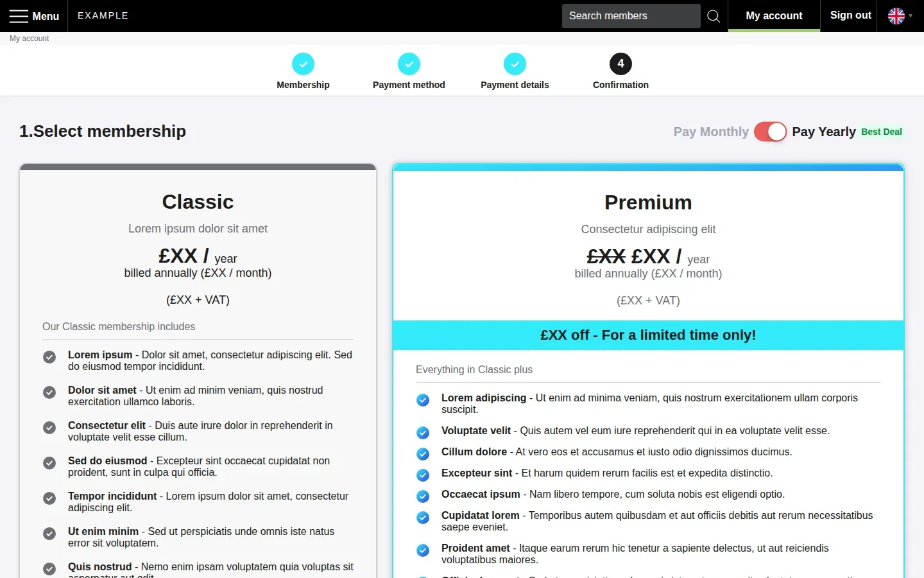Screen dimensions: 924x578
Task: Open the hamburger Menu icon
Action: pyautogui.click(x=19, y=16)
